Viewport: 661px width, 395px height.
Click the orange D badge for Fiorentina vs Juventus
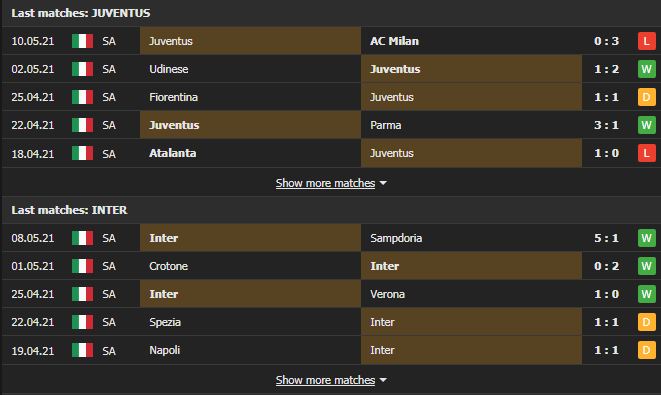coord(646,97)
